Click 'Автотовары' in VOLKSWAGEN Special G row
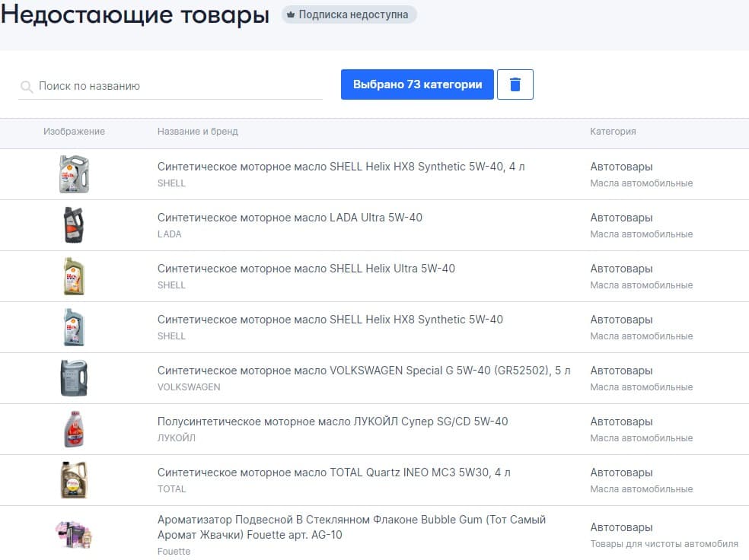 (x=621, y=371)
